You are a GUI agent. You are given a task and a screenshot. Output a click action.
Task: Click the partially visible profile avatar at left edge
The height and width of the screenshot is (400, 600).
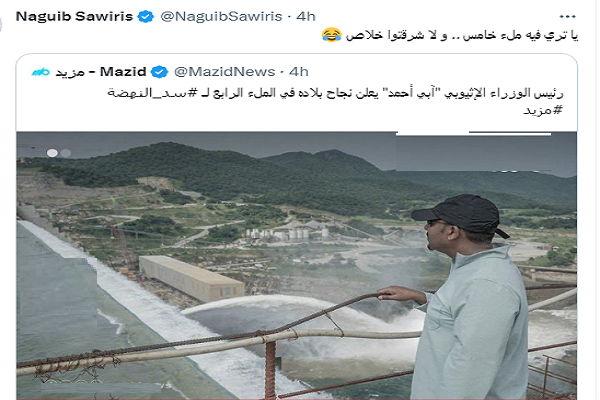(1, 24)
